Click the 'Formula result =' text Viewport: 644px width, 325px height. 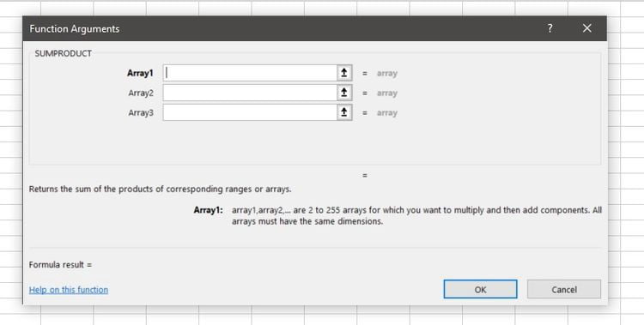tap(60, 265)
